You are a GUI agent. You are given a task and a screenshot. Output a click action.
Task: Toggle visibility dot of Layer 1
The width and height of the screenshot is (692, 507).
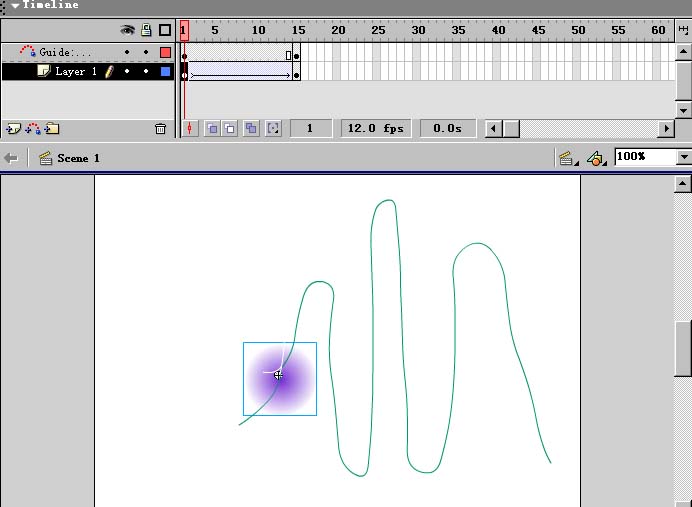click(x=127, y=71)
